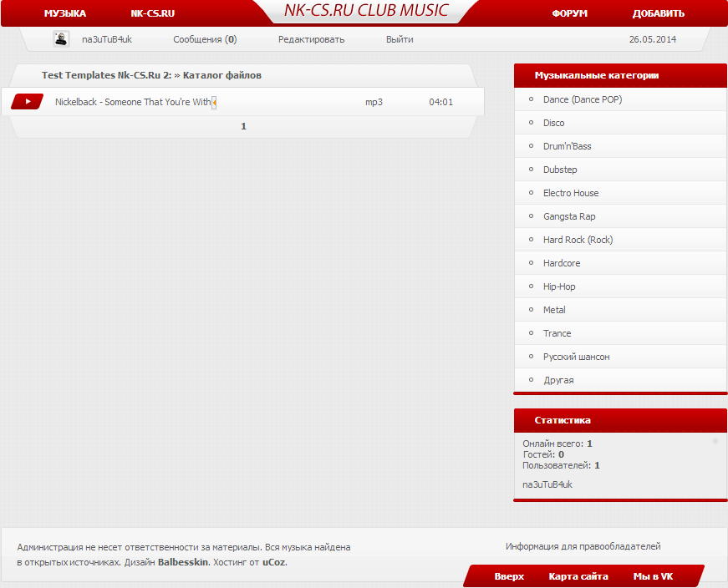Select page 1 in the pagination
The width and height of the screenshot is (728, 588).
[244, 126]
